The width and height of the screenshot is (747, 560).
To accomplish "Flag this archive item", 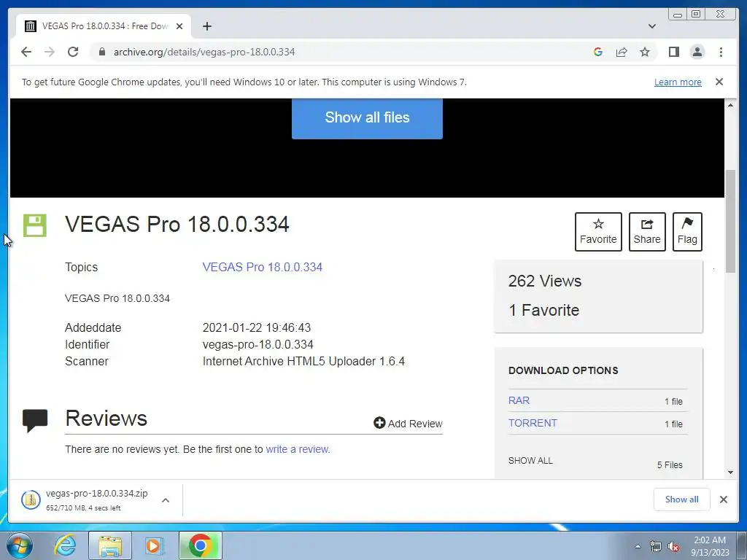I will [x=687, y=231].
